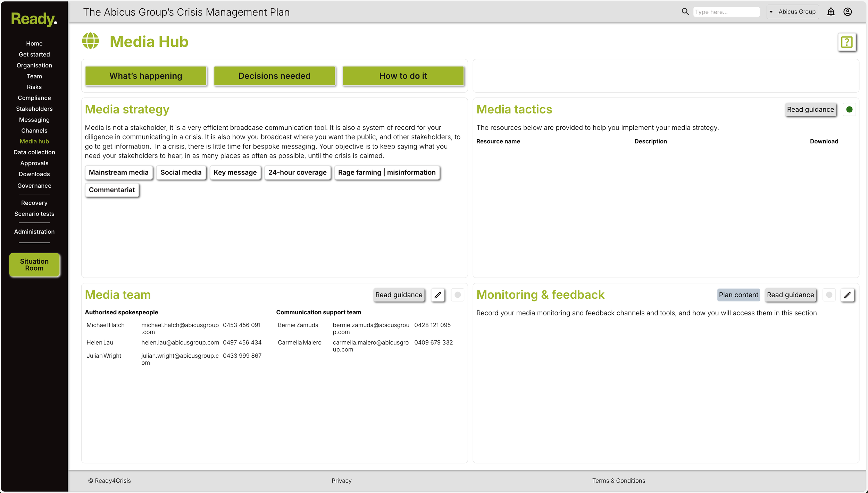The image size is (868, 493).
Task: Open the notifications bell icon
Action: pyautogui.click(x=831, y=12)
